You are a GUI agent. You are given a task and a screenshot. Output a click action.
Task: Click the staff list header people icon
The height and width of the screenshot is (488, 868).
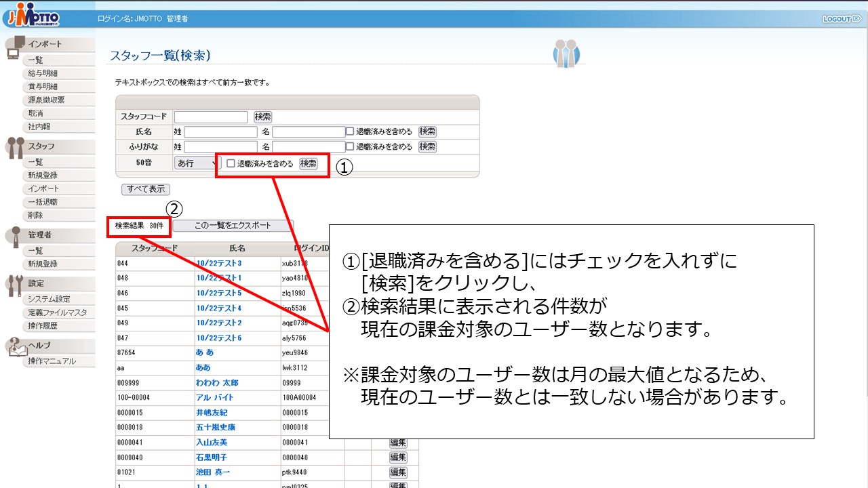(x=566, y=54)
